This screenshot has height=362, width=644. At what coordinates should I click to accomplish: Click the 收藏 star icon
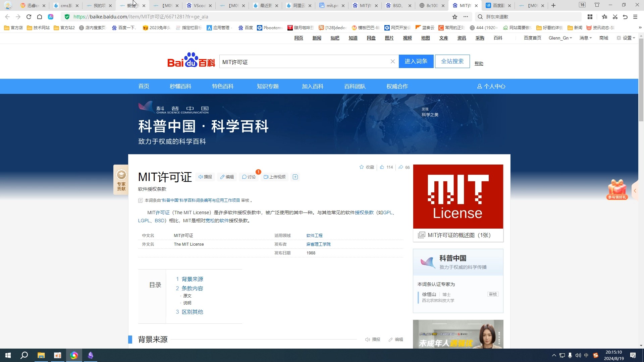coord(362,167)
